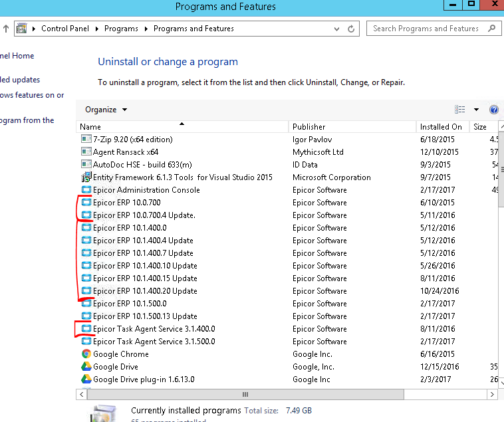Open the Install a program from the network link
504x422 pixels.
pyautogui.click(x=27, y=120)
